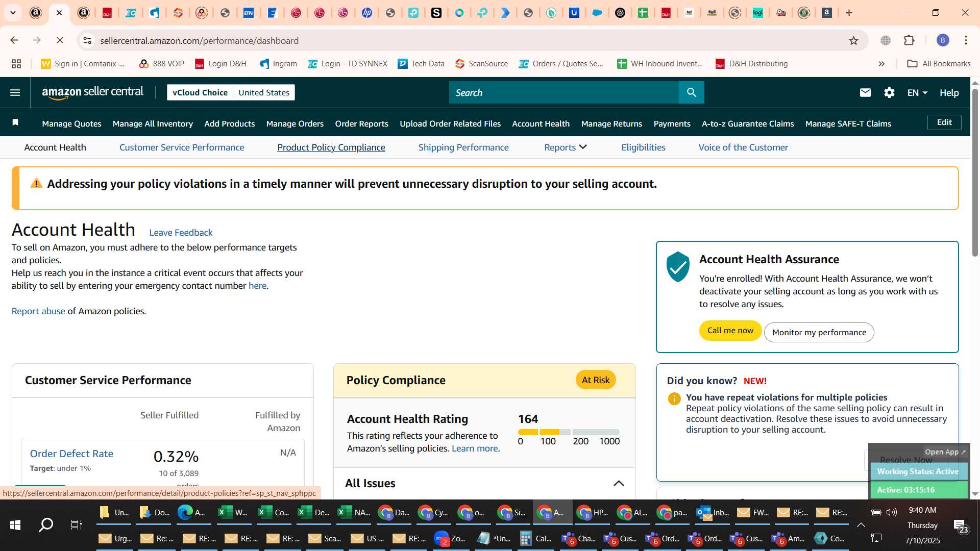The height and width of the screenshot is (551, 980).
Task: Focus the Seller Central search field
Action: (564, 92)
